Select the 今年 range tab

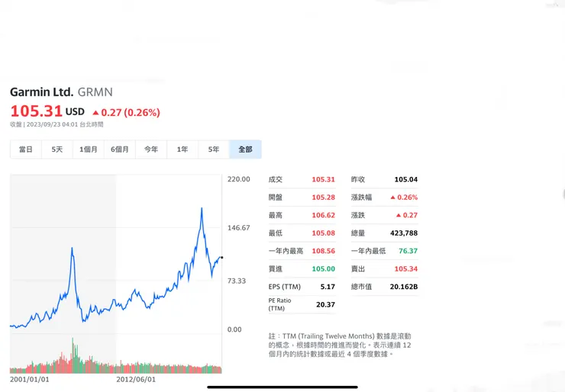click(151, 149)
